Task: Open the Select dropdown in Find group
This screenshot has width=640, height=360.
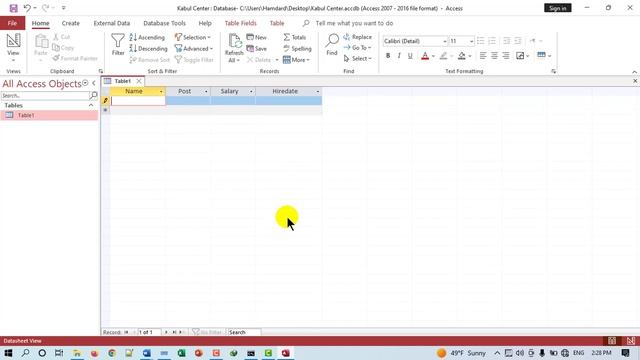Action: (x=358, y=59)
